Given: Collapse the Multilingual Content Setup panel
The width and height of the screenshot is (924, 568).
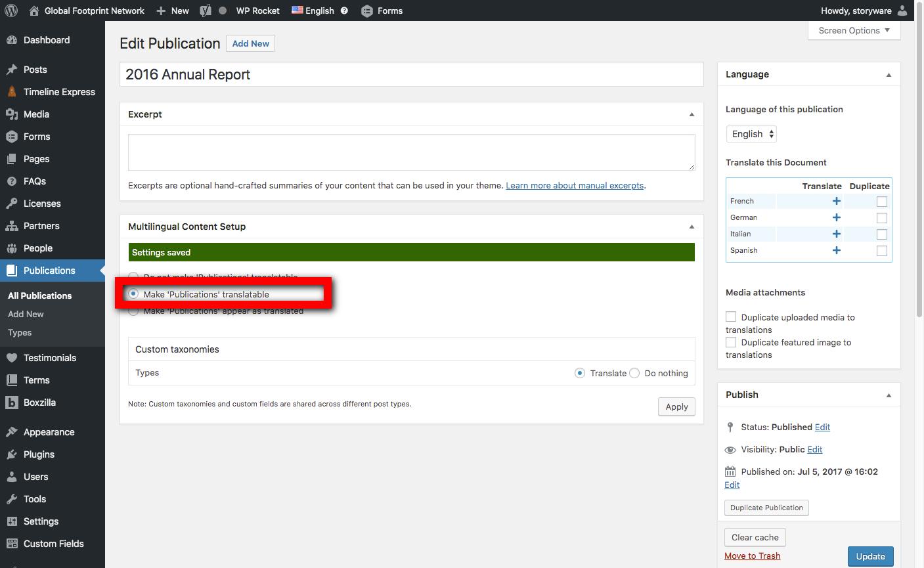Looking at the screenshot, I should pos(692,227).
